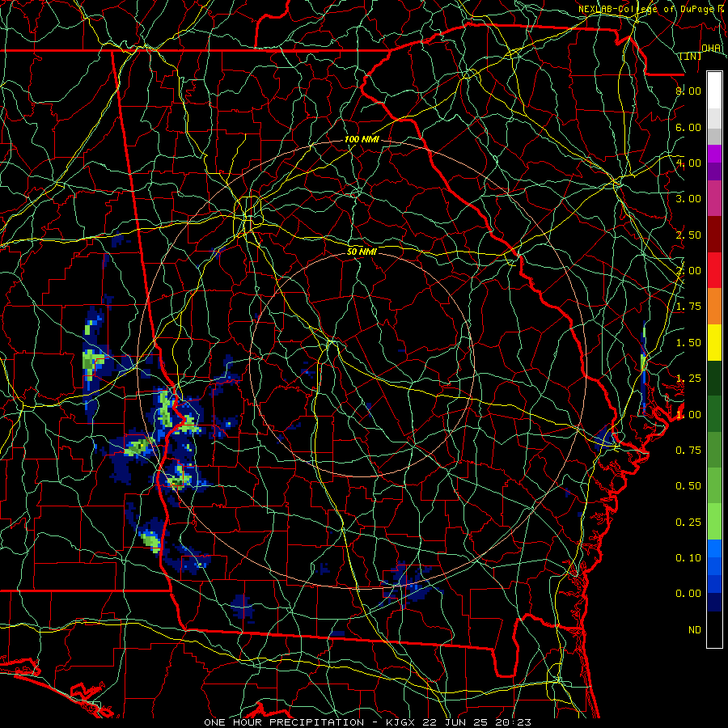Click the '8.00' legend value
Image resolution: width=728 pixels, height=728 pixels.
688,91
